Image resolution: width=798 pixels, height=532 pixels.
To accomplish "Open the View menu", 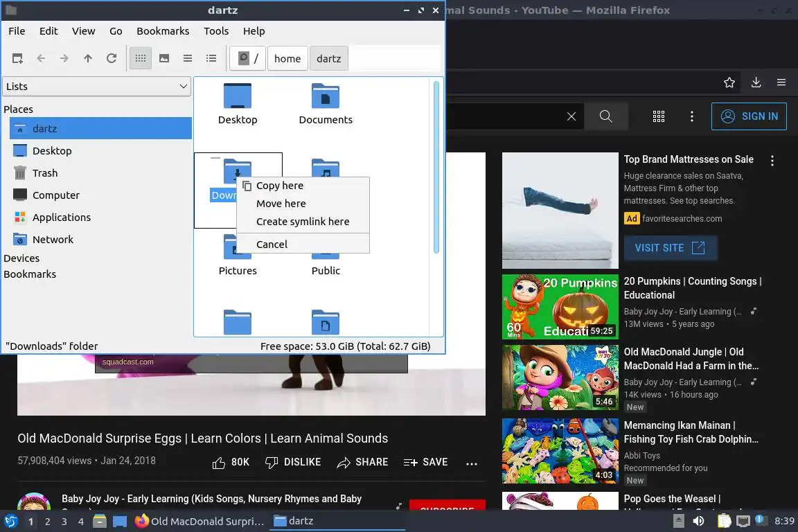I will pos(83,31).
